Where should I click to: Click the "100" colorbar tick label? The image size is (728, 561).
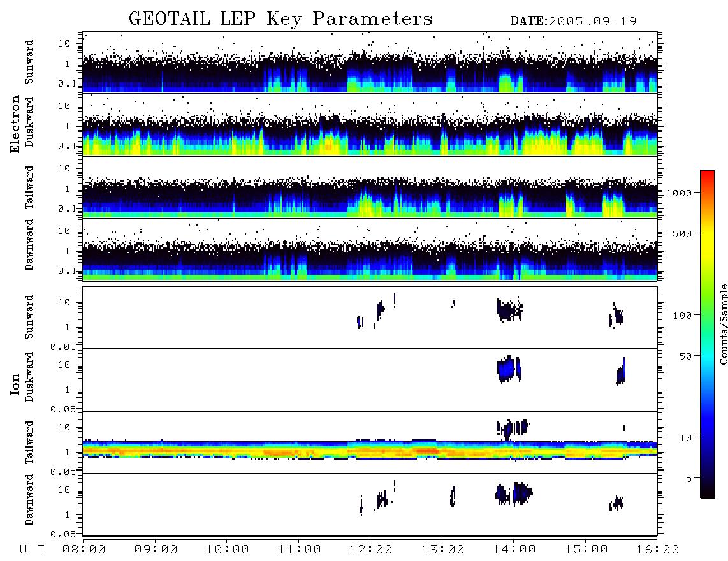(x=682, y=316)
